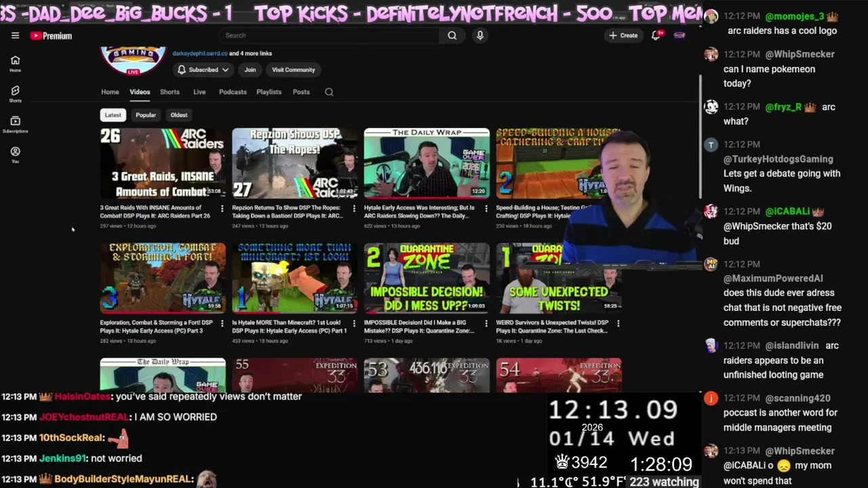Search within the channel using magnifier icon
Viewport: 868px width, 488px height.
pyautogui.click(x=329, y=92)
